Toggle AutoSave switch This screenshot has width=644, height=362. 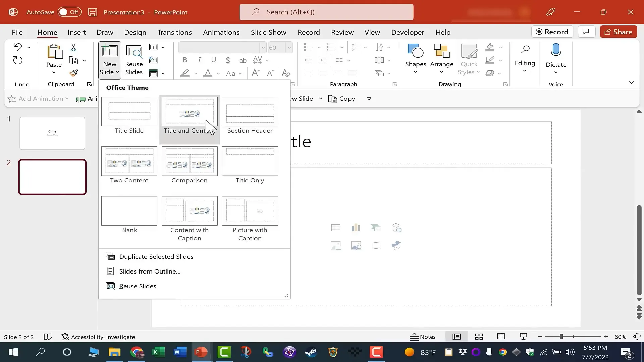point(69,12)
